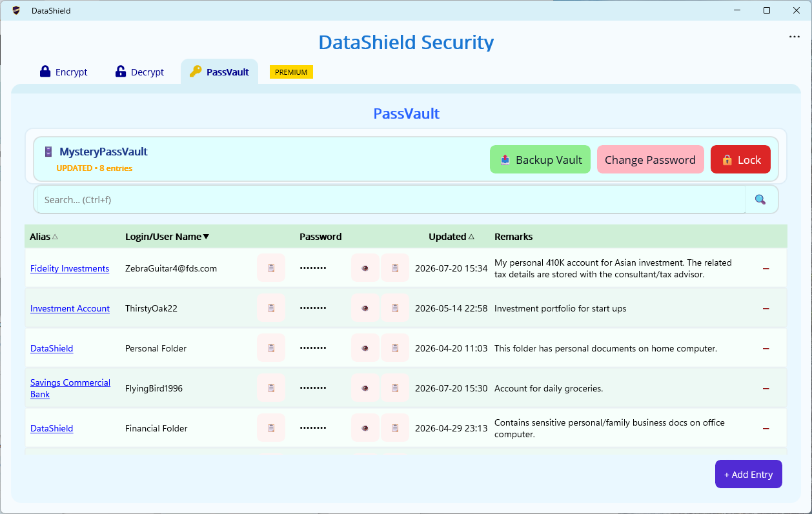Select the date 2026-05-14 22:58
812x514 pixels.
tap(451, 308)
